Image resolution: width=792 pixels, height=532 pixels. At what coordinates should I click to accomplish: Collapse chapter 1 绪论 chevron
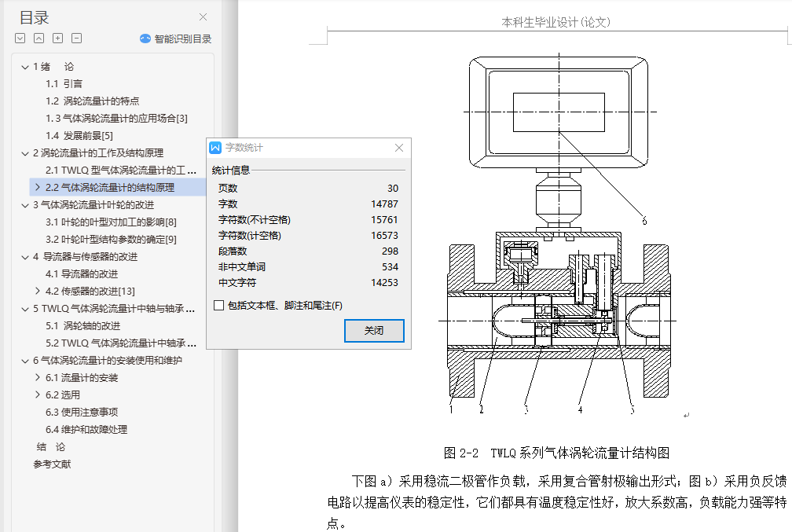tap(25, 67)
